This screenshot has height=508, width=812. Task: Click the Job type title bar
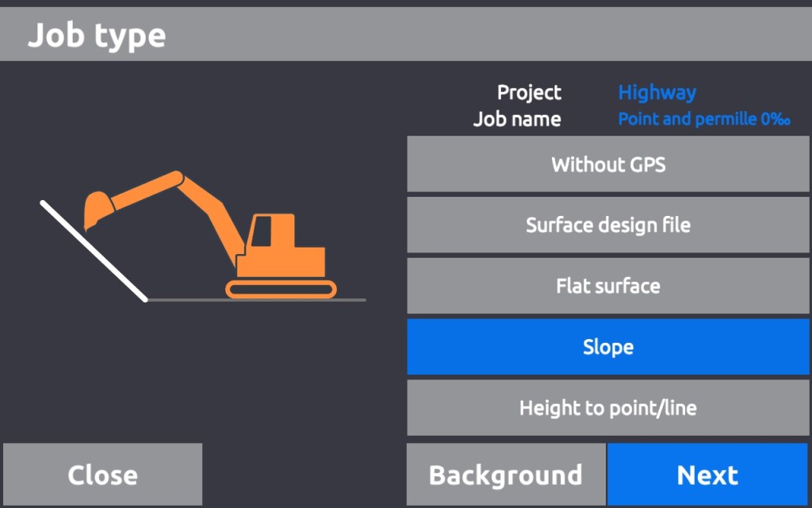pos(406,36)
